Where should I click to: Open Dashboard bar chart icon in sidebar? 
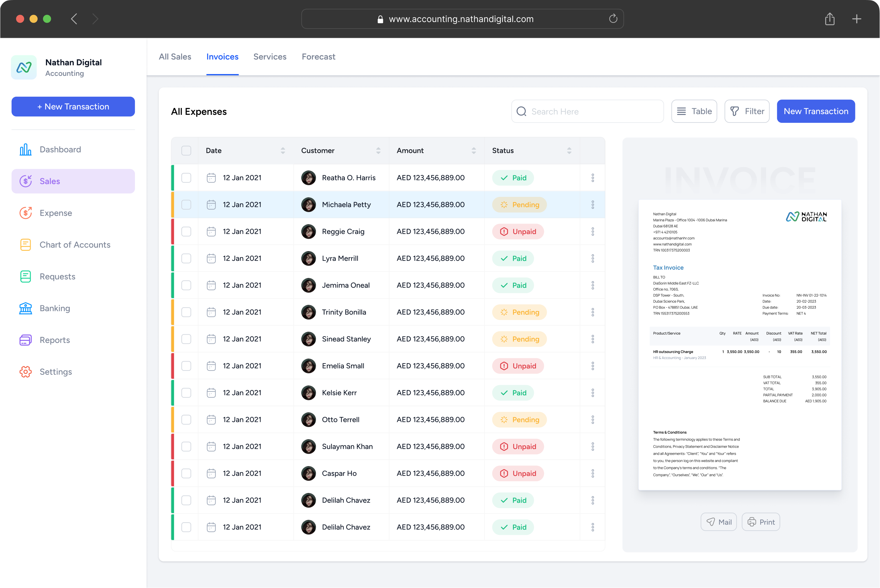click(x=26, y=150)
